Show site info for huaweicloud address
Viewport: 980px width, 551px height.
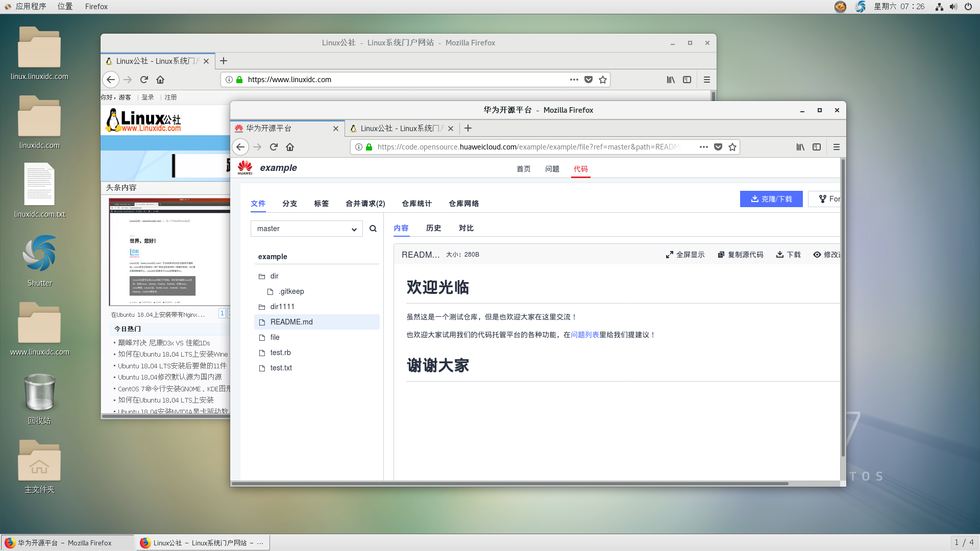(359, 147)
